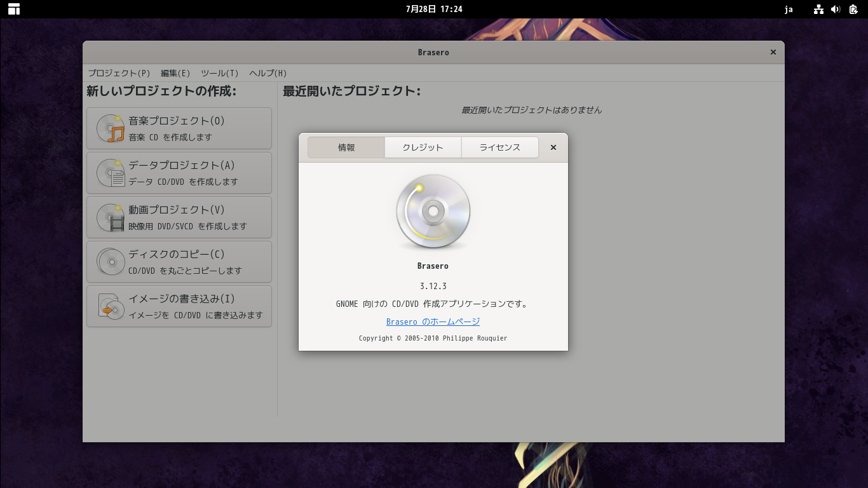Switch to the クレジット tab

tap(423, 147)
